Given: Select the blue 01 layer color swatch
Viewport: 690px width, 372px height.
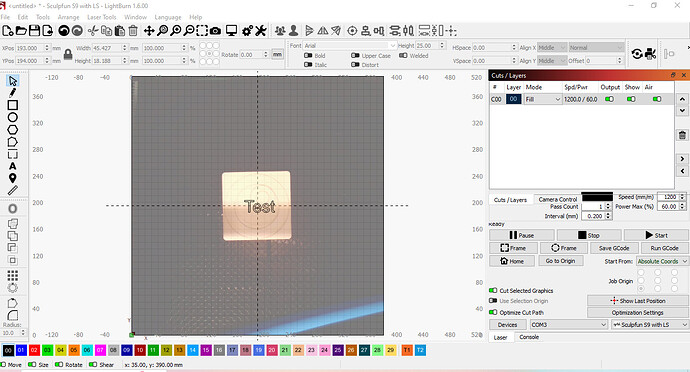Looking at the screenshot, I should click(21, 350).
